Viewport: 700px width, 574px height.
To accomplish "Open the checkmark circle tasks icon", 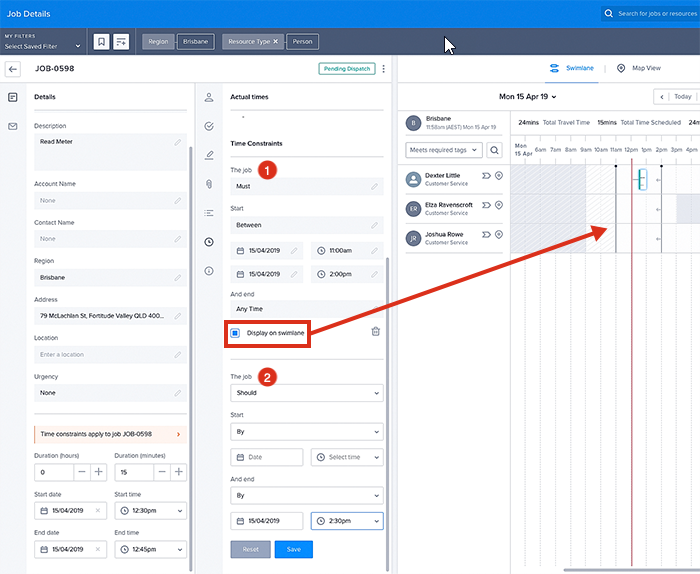I will [209, 126].
